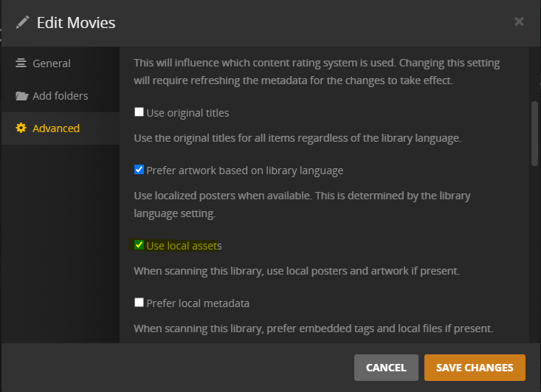Click Save Changes
The image size is (541, 392).
point(474,367)
